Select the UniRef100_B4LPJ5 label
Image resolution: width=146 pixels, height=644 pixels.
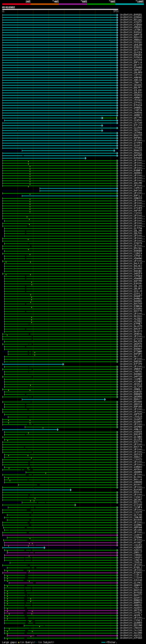point(131,263)
